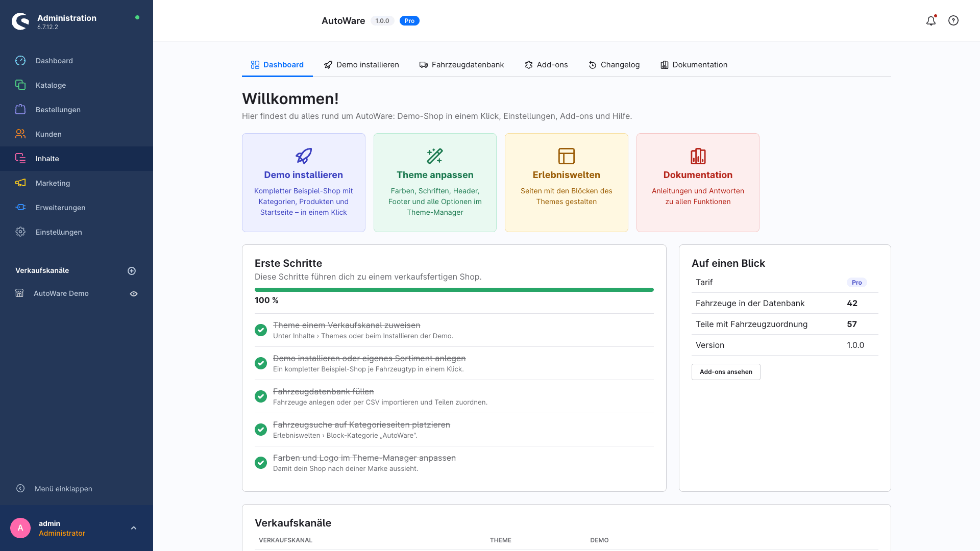Switch to the Fahrzeugdatenbank tab

point(461,65)
